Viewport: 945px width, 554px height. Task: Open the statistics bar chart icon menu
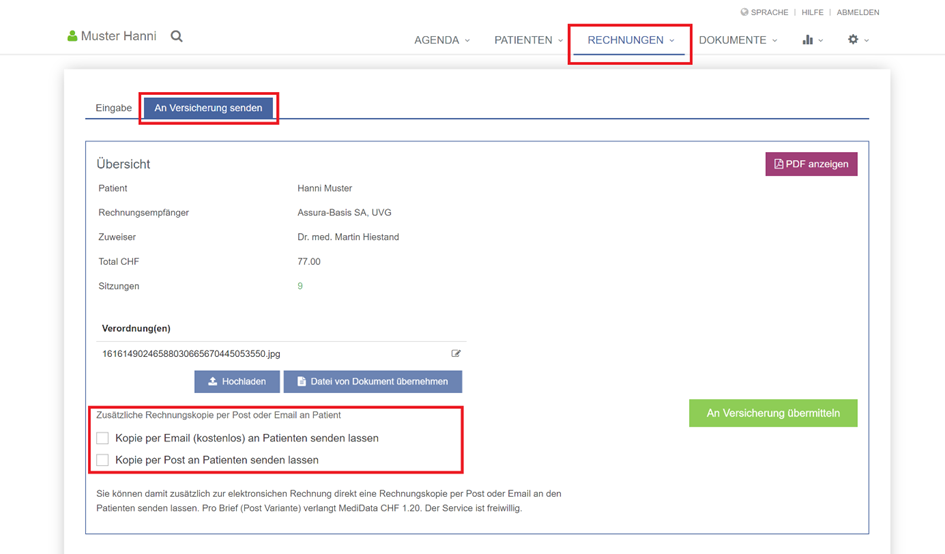coord(812,40)
